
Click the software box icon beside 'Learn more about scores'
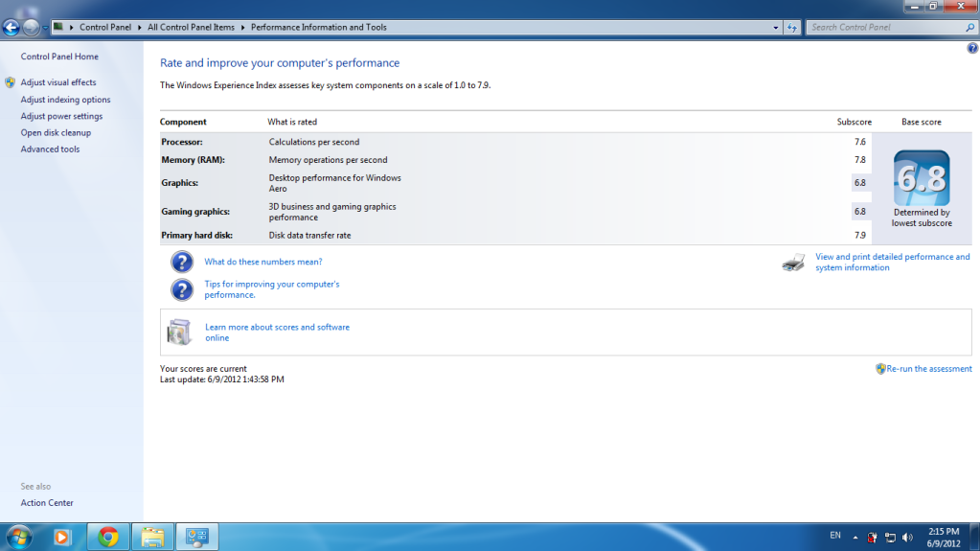pos(179,332)
